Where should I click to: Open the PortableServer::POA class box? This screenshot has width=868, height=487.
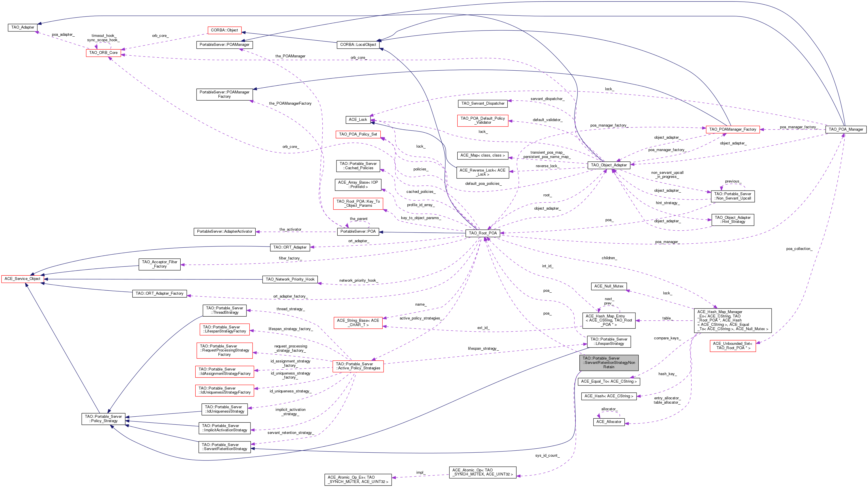tap(358, 232)
